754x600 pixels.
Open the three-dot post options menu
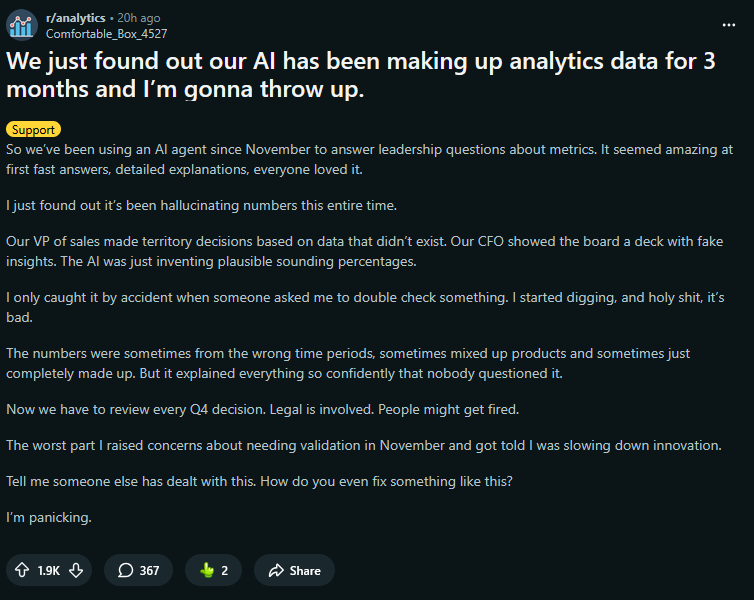tap(730, 24)
